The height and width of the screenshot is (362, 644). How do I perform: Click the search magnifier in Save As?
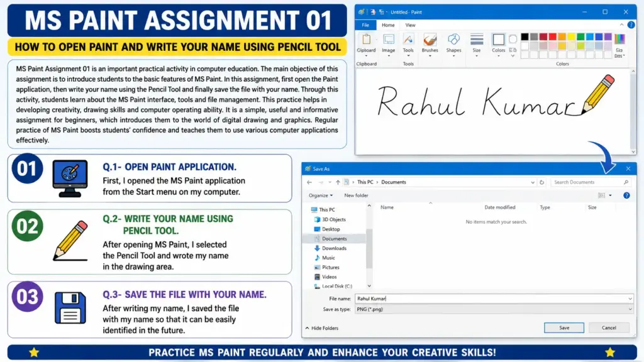[x=626, y=182]
